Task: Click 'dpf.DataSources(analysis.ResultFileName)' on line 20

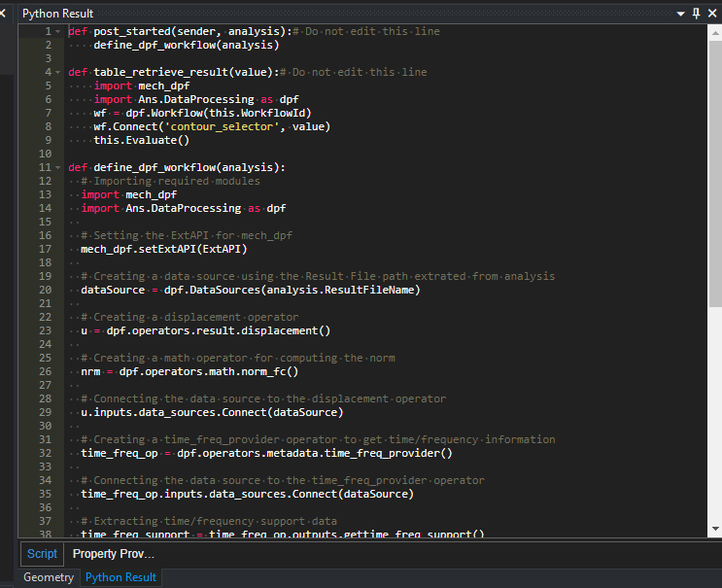Action: (x=292, y=290)
